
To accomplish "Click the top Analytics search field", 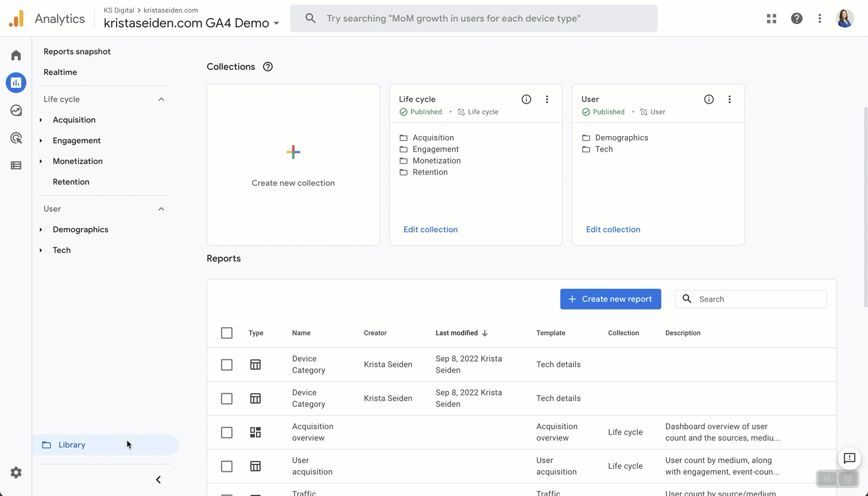I will click(x=474, y=18).
